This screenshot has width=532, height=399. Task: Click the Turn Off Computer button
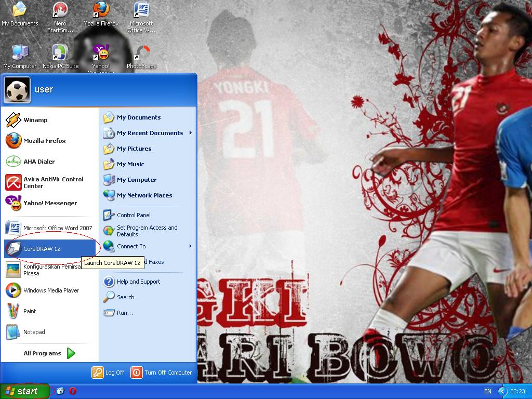tap(161, 373)
